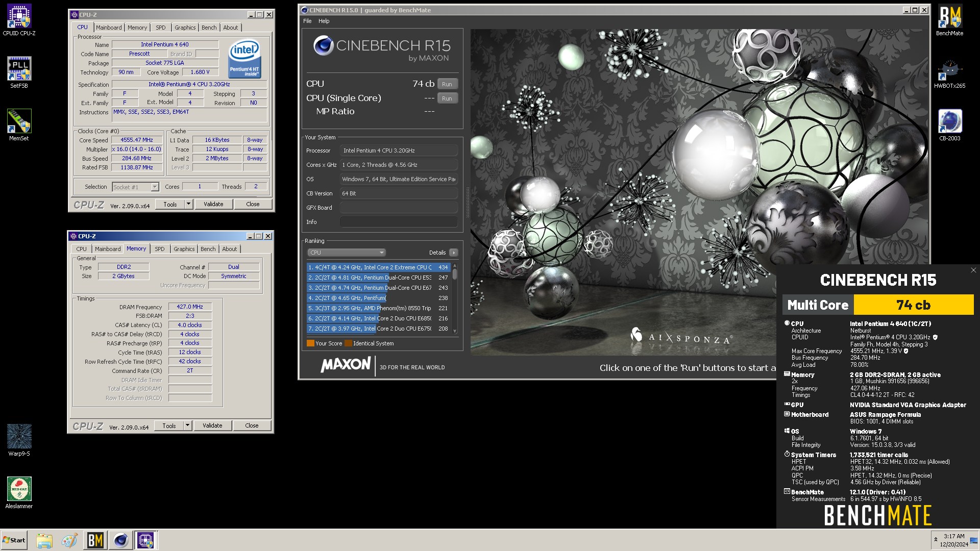Open Windows Explorer from taskbar
This screenshot has height=551, width=980.
[x=44, y=540]
